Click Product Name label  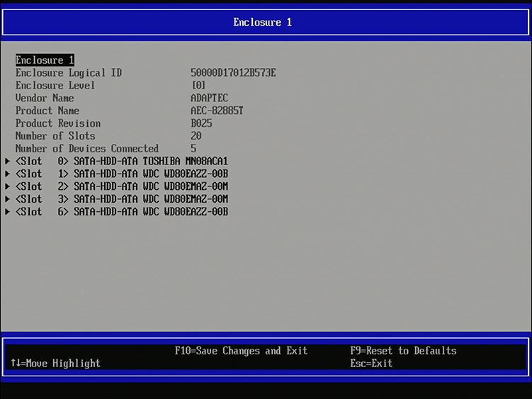47,111
